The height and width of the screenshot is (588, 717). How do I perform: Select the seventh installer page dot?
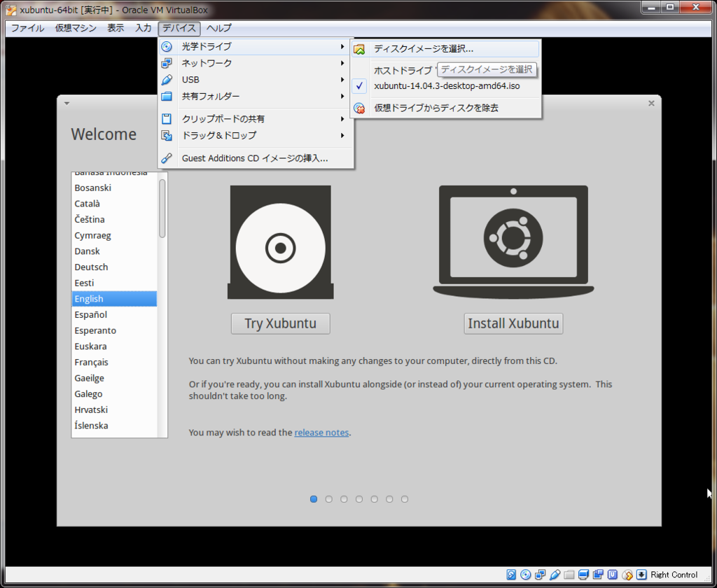(x=404, y=499)
